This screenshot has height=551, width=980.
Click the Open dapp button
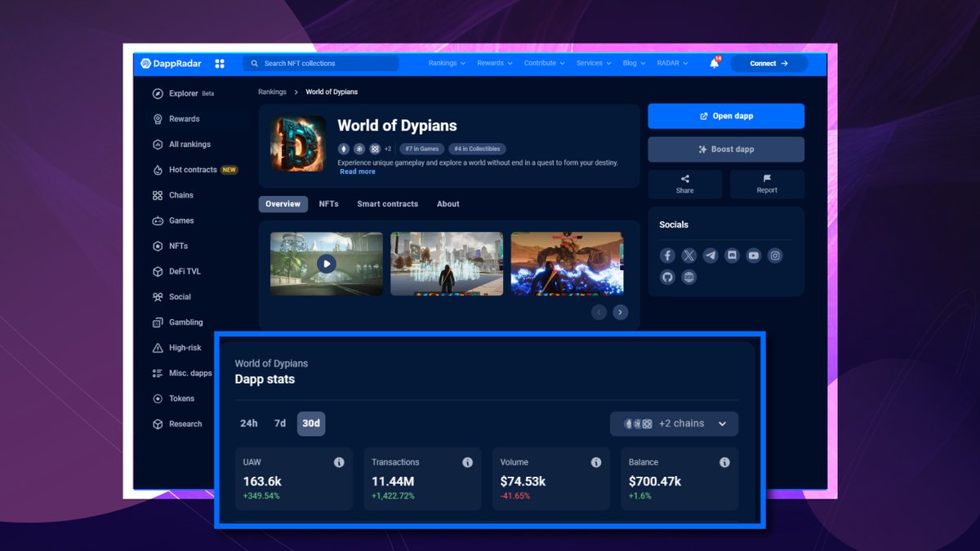pos(725,116)
